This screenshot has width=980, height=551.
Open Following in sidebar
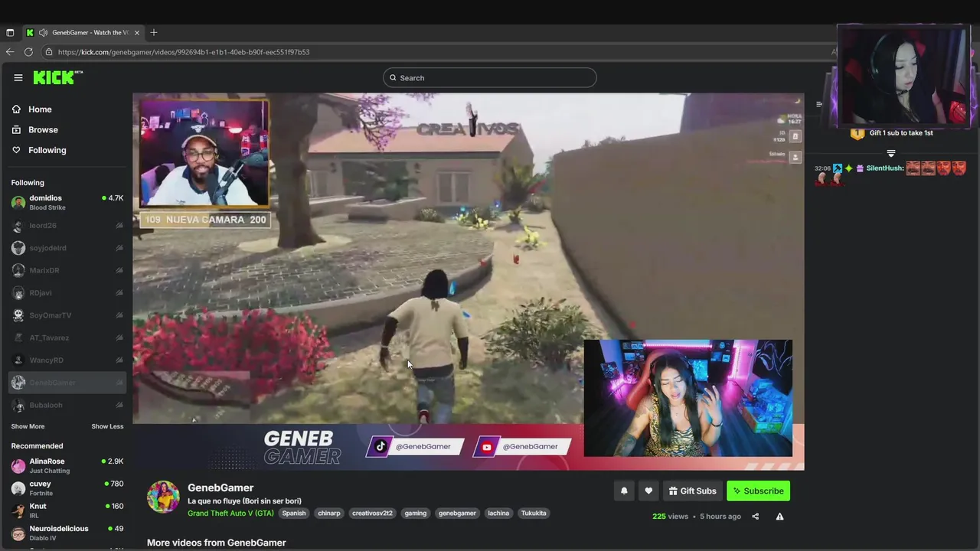tap(39, 150)
